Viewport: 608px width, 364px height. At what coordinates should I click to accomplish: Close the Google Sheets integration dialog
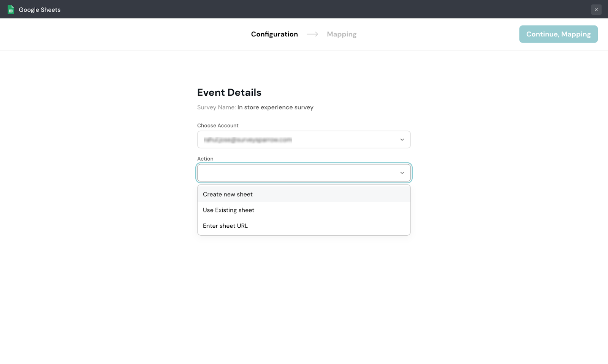[x=596, y=9]
